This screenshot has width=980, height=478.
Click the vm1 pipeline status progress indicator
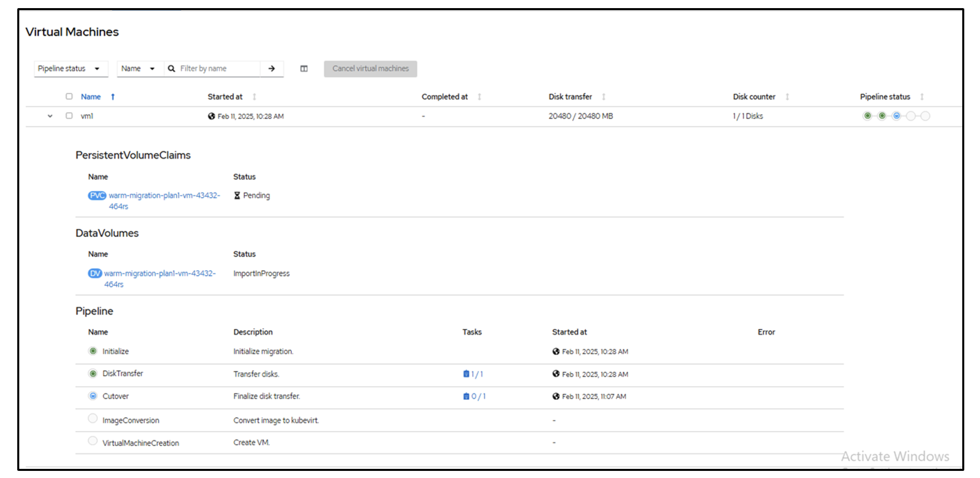coord(896,116)
